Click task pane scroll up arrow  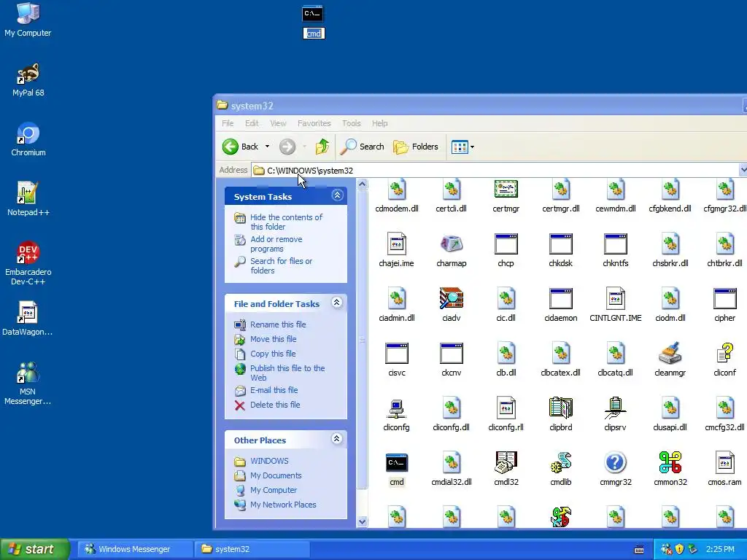click(362, 184)
